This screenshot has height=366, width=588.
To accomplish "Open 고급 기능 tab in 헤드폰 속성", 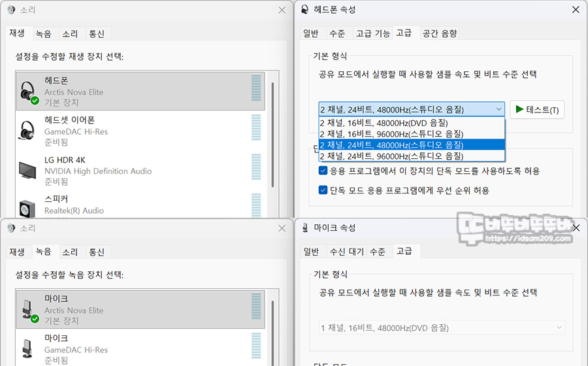I will pos(372,33).
